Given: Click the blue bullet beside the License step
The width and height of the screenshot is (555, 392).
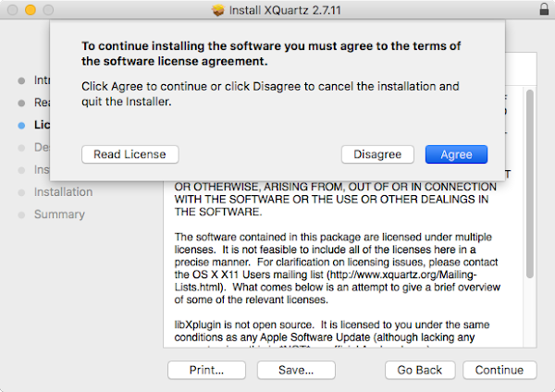Looking at the screenshot, I should 21,125.
